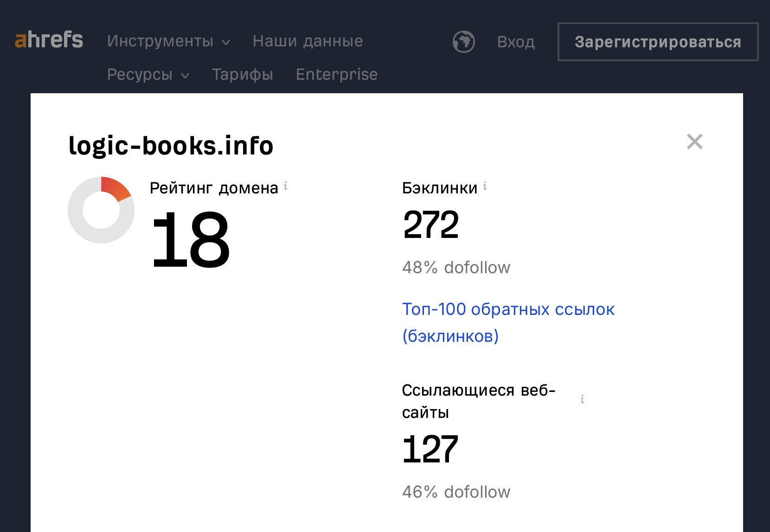The height and width of the screenshot is (532, 770).
Task: Show info tooltip for Рейтинг домена
Action: coord(286,186)
